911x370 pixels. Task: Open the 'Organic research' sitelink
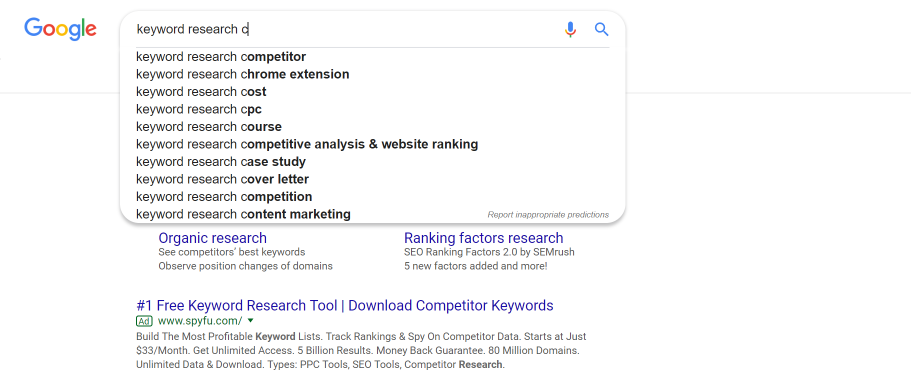coord(213,238)
